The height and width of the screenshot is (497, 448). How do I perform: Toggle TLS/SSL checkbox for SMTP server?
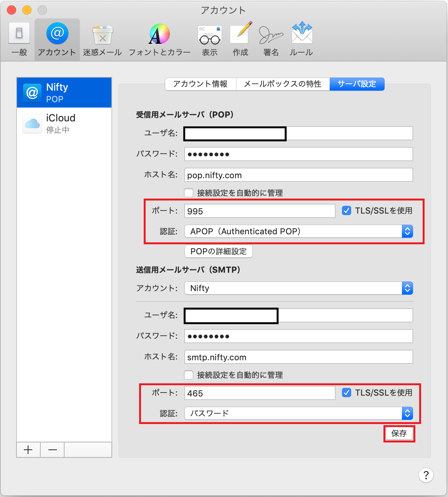coord(347,393)
